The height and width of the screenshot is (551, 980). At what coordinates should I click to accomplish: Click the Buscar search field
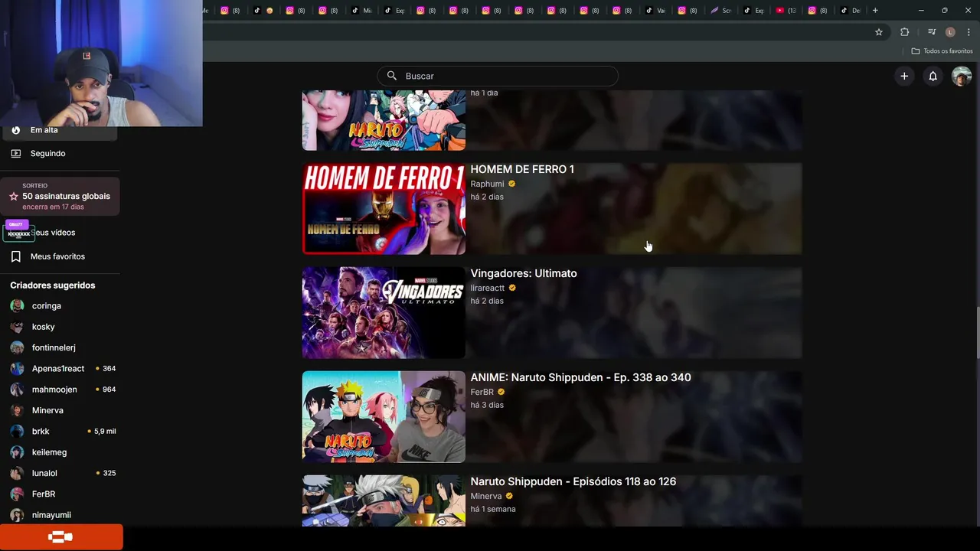pyautogui.click(x=498, y=76)
